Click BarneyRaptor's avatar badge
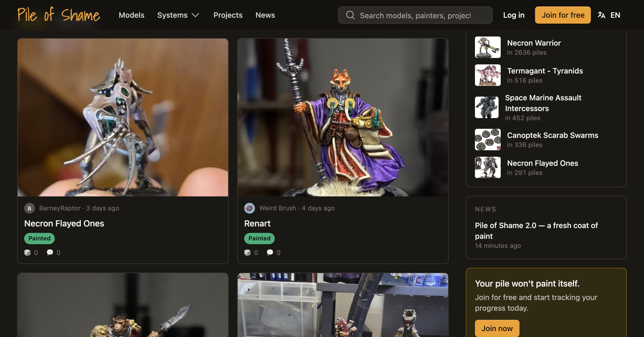Viewport: 644px width, 337px height. coord(30,208)
